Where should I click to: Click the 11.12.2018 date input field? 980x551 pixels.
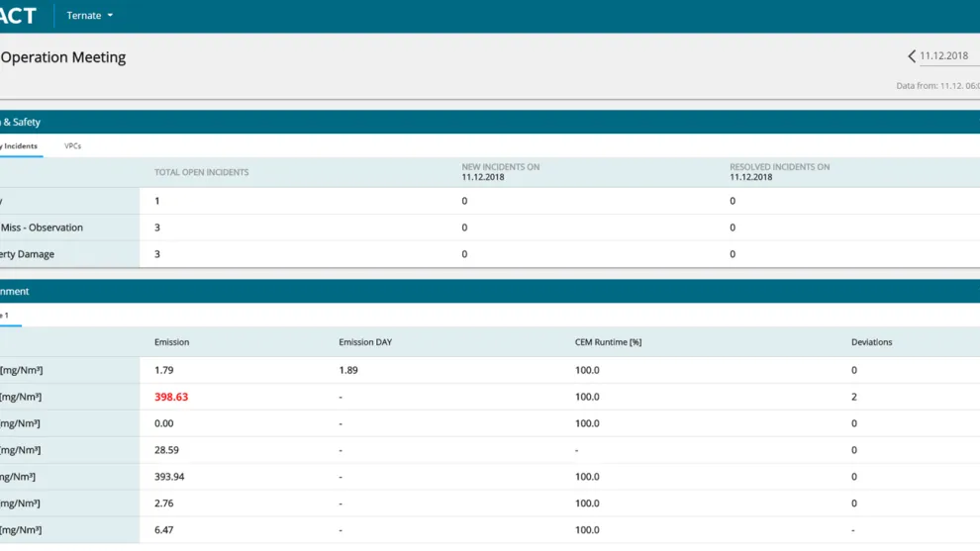[x=947, y=56]
